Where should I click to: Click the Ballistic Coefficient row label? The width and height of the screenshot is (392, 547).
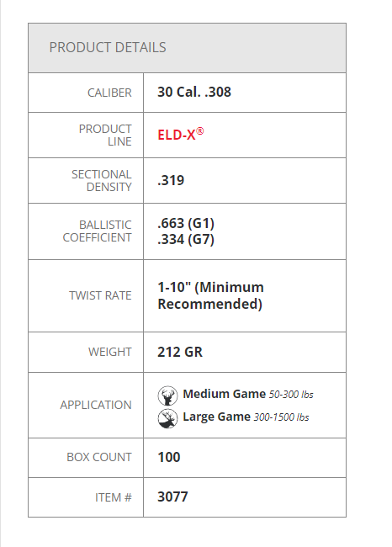(x=97, y=231)
